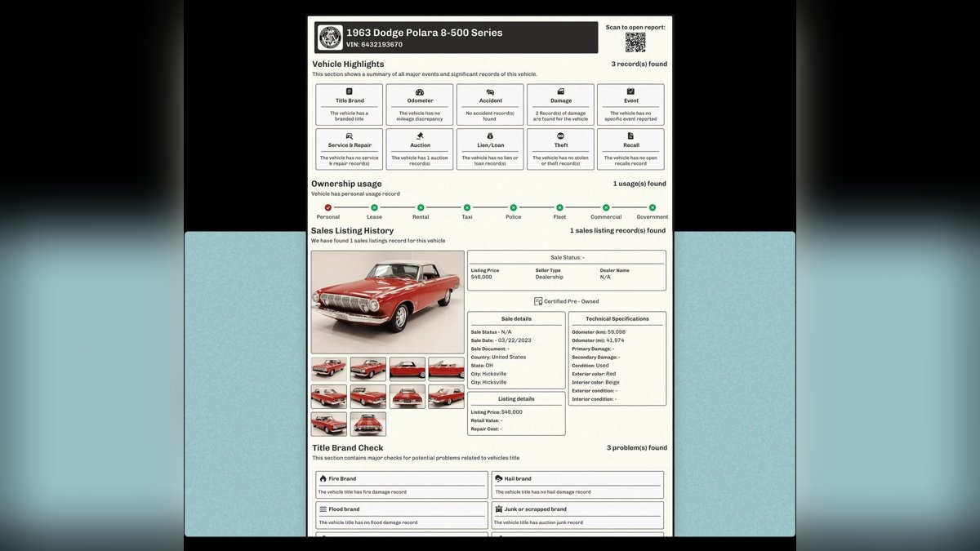
Task: Click the green Taxi usage marker
Action: click(467, 207)
